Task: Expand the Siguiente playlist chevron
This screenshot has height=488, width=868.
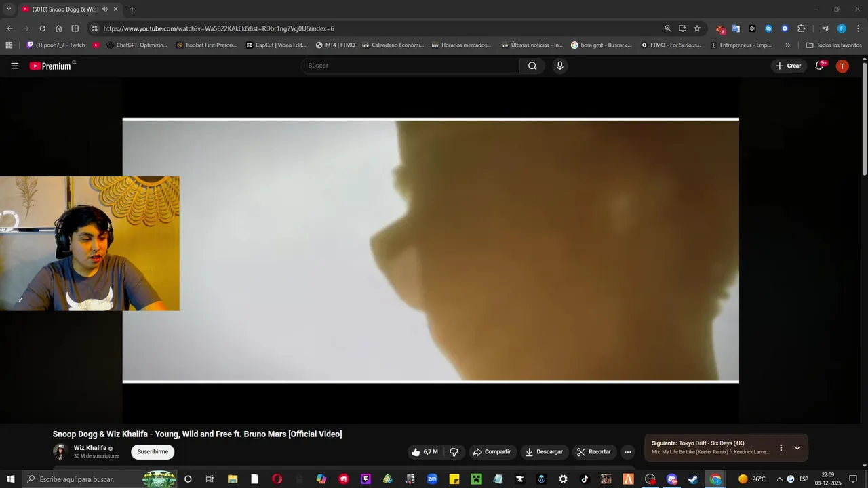Action: click(x=797, y=447)
